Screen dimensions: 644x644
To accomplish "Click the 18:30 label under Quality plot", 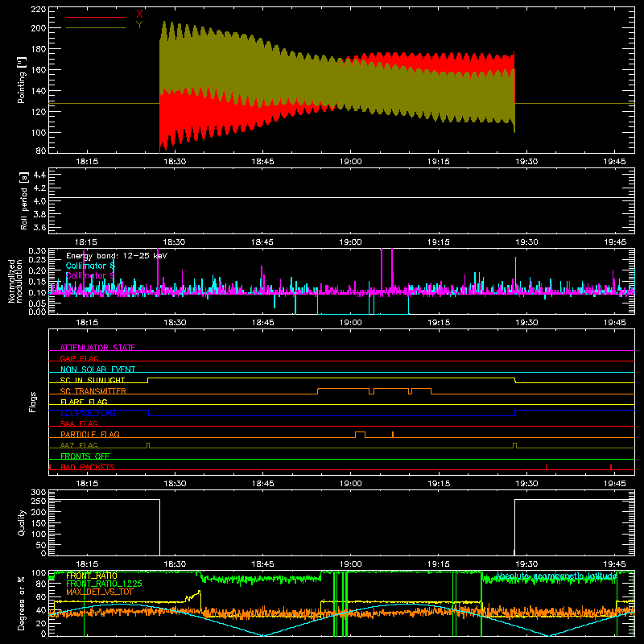I will 175,564.
